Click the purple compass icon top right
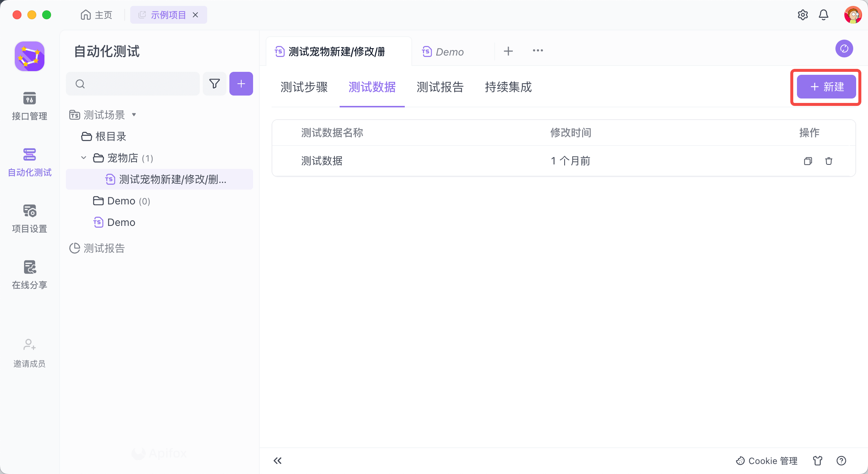Screen dimensions: 868x474 pyautogui.click(x=844, y=49)
